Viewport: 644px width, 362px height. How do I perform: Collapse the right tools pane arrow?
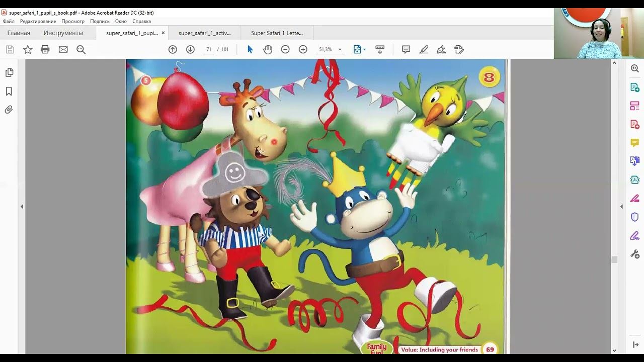tap(621, 207)
